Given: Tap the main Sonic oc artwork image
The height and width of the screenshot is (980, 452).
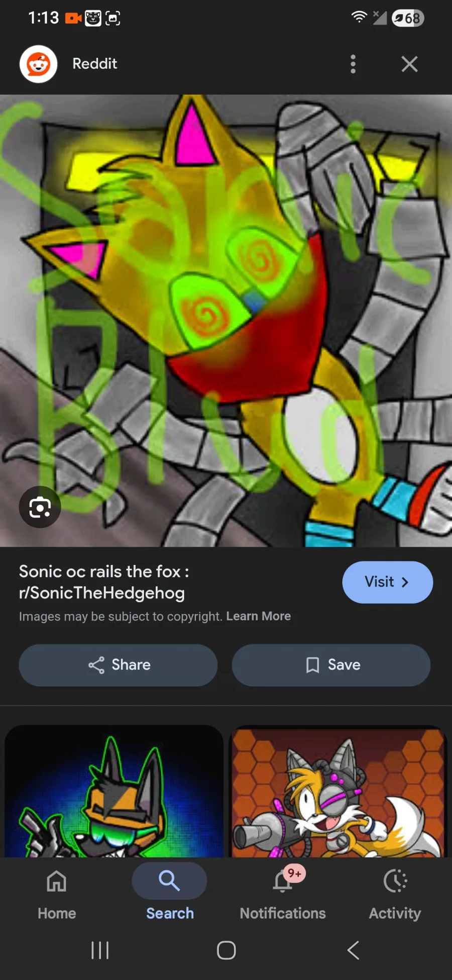Looking at the screenshot, I should pos(226,321).
